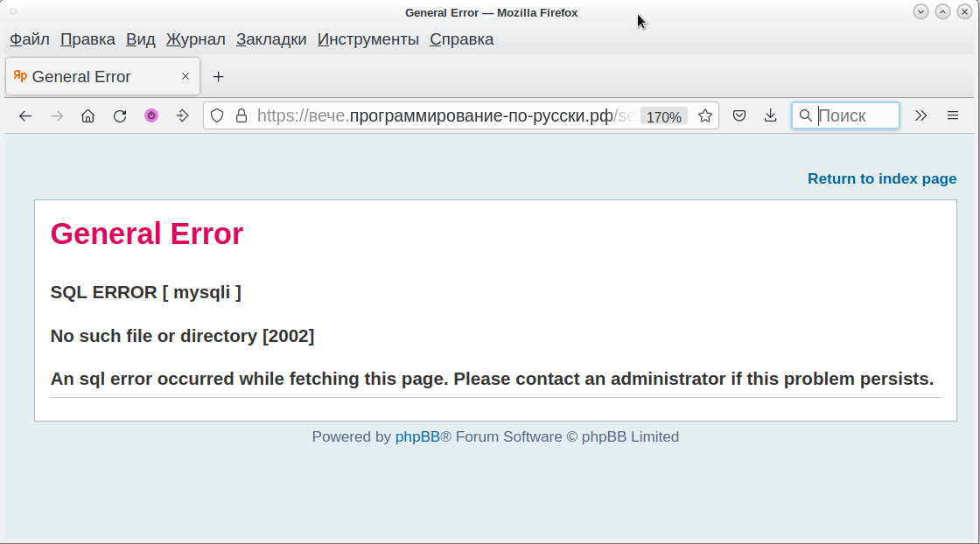This screenshot has width=980, height=544.
Task: Reload the General Error page
Action: [x=120, y=115]
